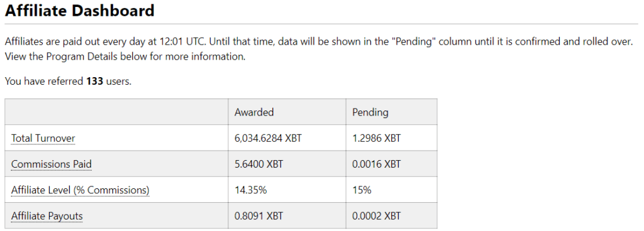Click the Affiliate Level (% Commissions) label
The height and width of the screenshot is (231, 644).
point(80,190)
